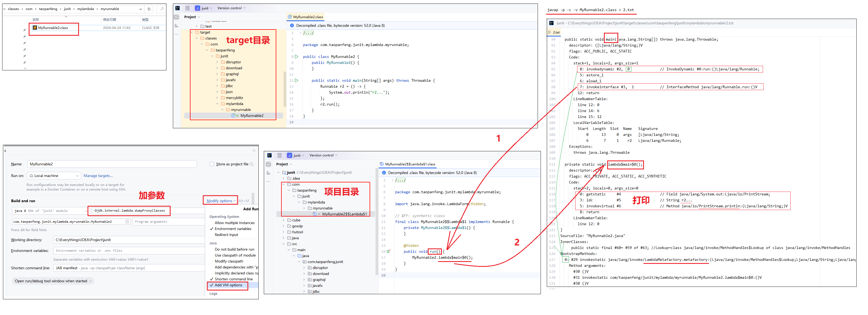Image resolution: width=868 pixels, height=315 pixels.
Task: Expand the disruptor folder under target junit
Action: [x=217, y=62]
